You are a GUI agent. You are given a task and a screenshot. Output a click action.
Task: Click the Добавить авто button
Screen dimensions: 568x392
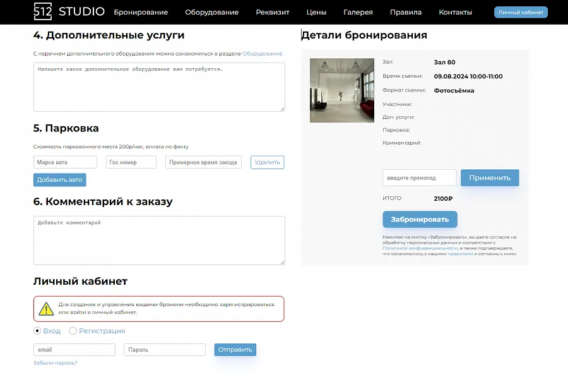pos(60,180)
